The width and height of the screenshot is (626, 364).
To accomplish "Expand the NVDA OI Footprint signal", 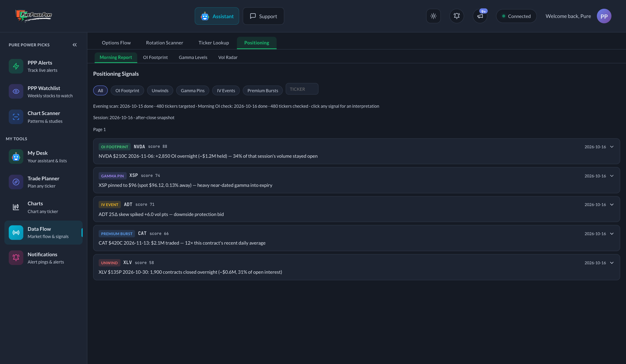I will (356, 151).
